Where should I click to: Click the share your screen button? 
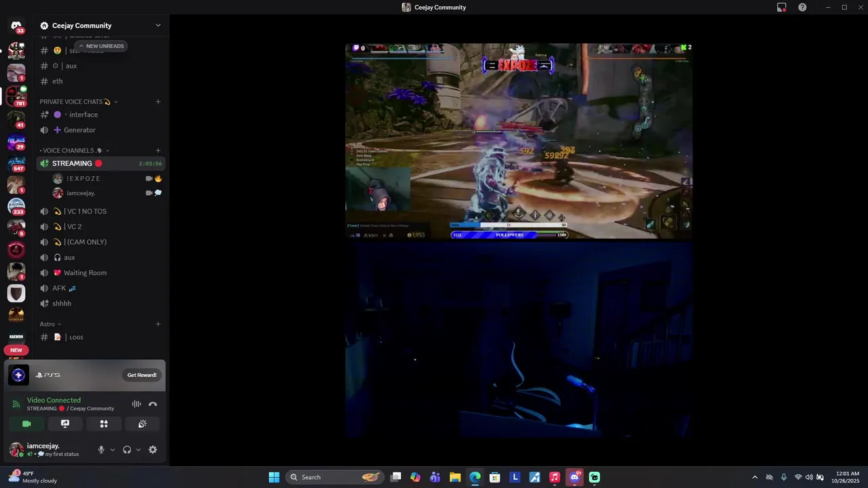tap(65, 424)
